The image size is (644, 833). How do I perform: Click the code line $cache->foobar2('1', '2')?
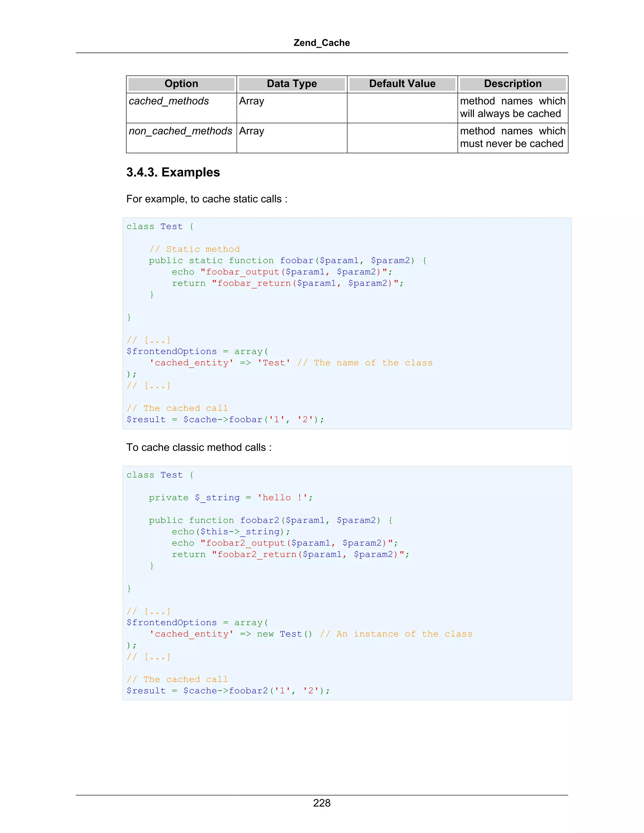[x=228, y=691]
